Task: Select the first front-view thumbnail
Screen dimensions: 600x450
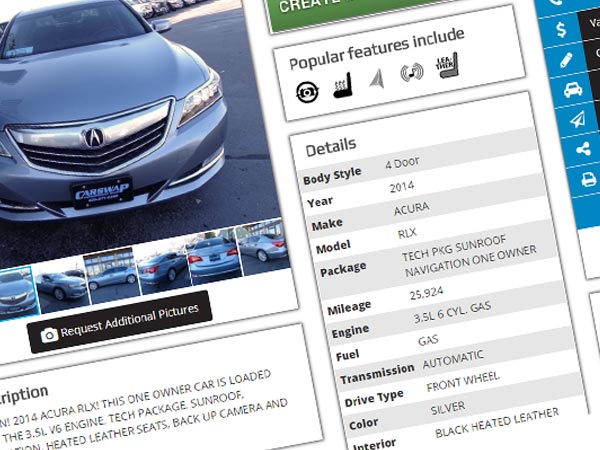Action: point(18,293)
